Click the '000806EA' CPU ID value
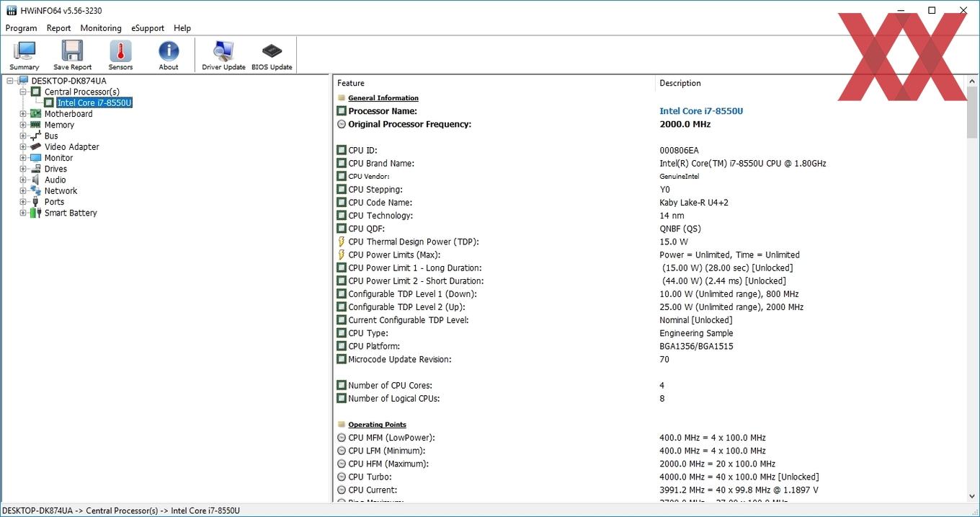The image size is (980, 517). 679,150
